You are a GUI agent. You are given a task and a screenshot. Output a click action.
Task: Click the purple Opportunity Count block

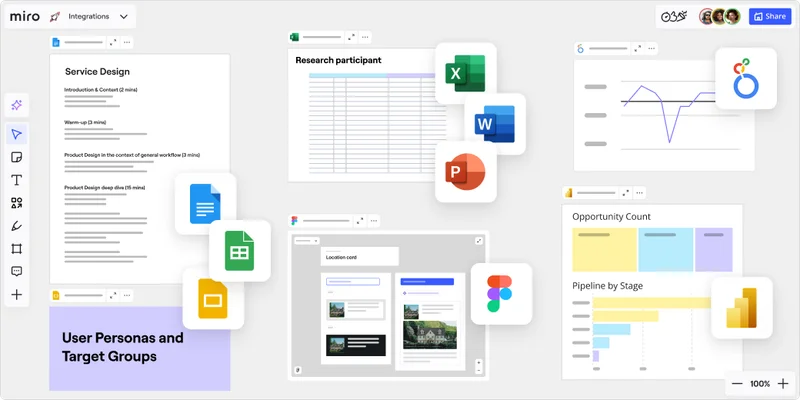(x=713, y=249)
